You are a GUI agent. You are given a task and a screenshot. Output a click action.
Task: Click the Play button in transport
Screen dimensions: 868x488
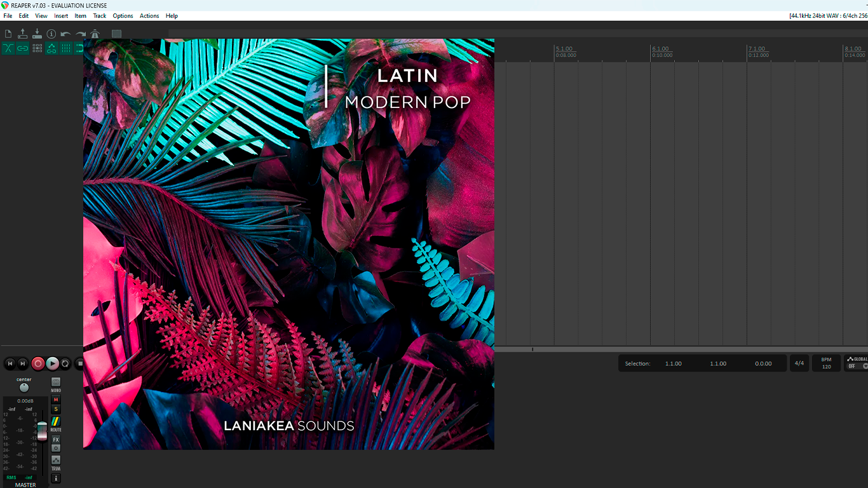[x=53, y=363]
